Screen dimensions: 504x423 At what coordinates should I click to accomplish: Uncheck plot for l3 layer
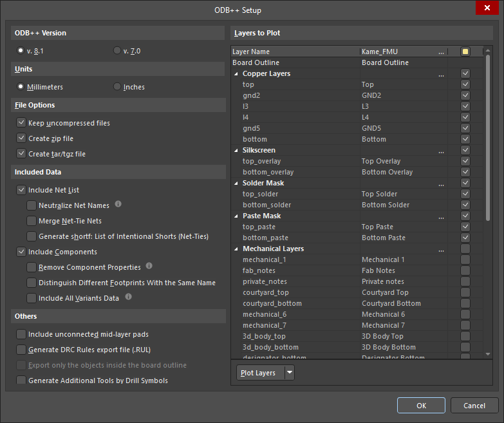[465, 106]
